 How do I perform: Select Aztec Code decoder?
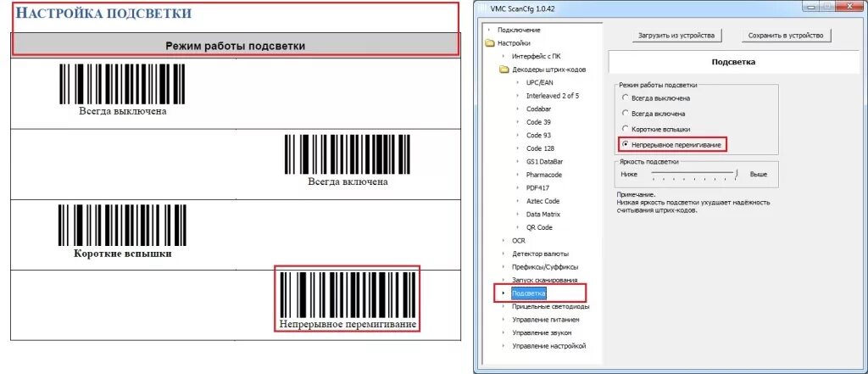coord(542,201)
